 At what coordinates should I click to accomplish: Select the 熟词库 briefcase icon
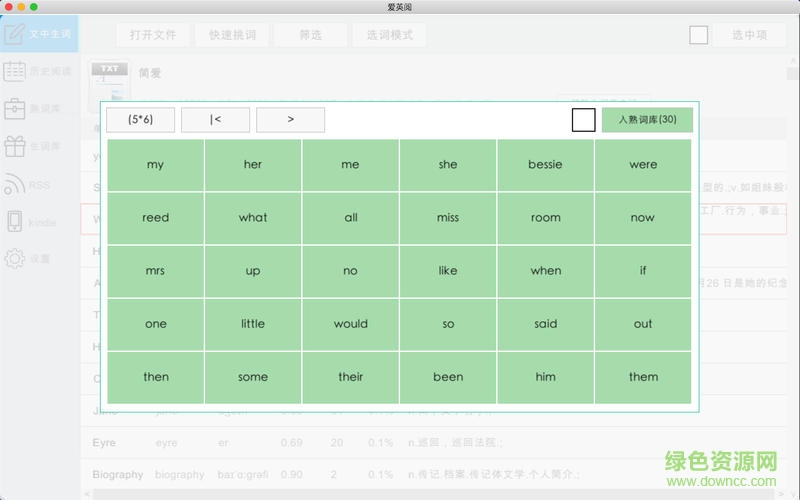(x=14, y=108)
